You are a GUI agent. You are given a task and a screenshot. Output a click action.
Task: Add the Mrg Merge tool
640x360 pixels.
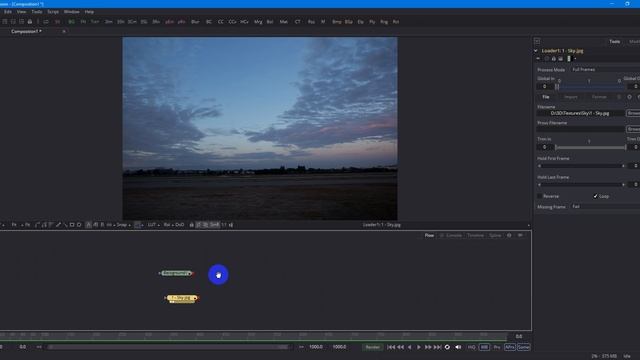[x=258, y=22]
